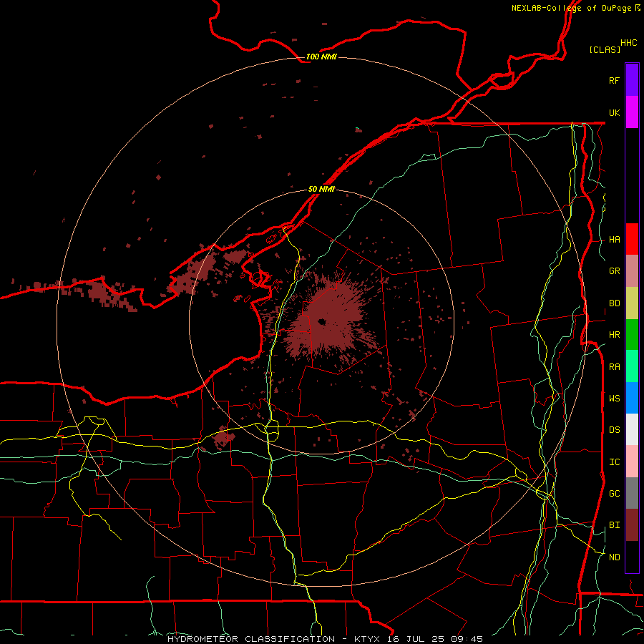The image size is (644, 644).
Task: Click the GR legend label
Action: point(614,271)
